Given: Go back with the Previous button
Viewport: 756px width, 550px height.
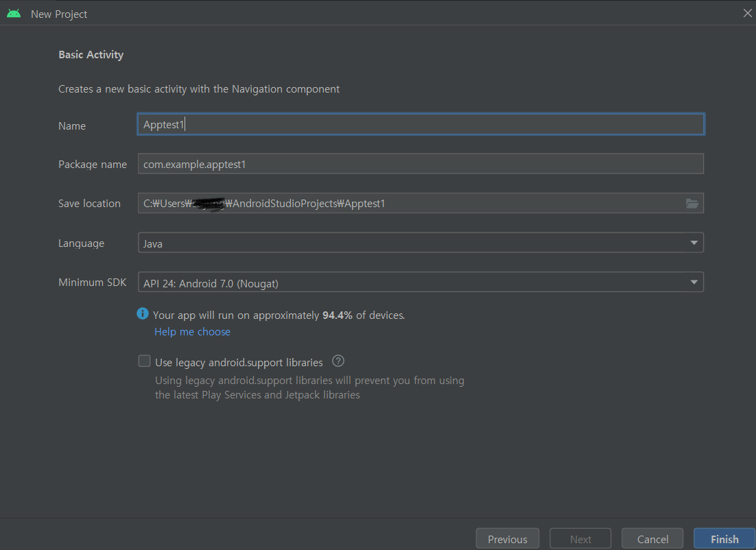Looking at the screenshot, I should coord(507,539).
